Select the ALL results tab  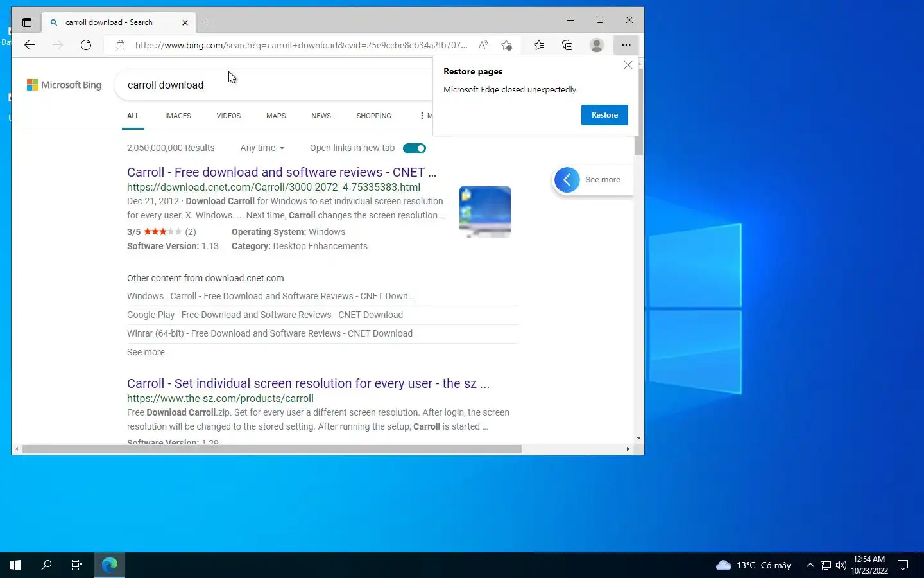click(x=133, y=116)
